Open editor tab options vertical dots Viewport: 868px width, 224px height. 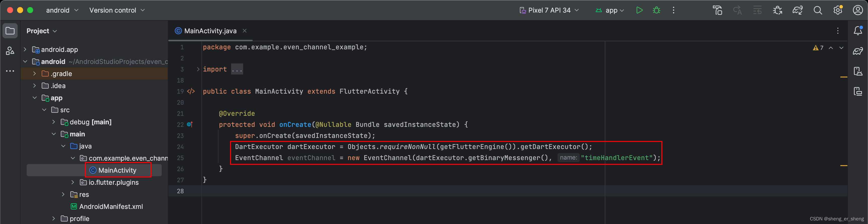pos(838,31)
